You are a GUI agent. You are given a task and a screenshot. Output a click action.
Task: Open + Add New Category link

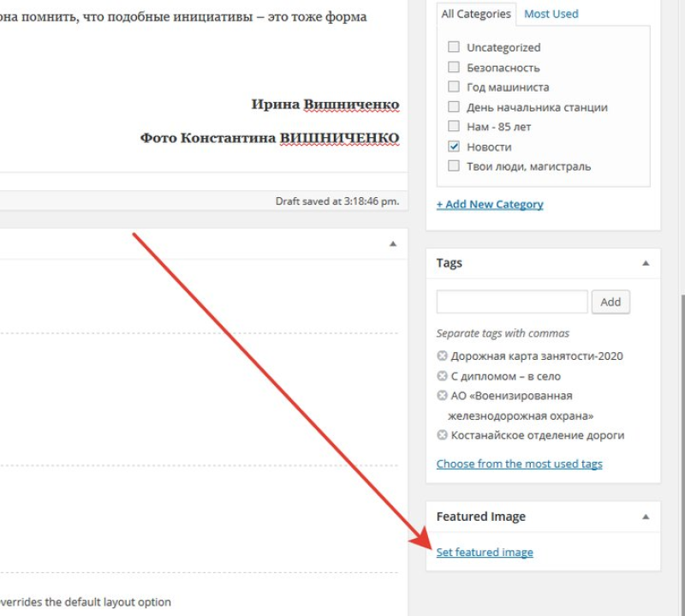(490, 204)
